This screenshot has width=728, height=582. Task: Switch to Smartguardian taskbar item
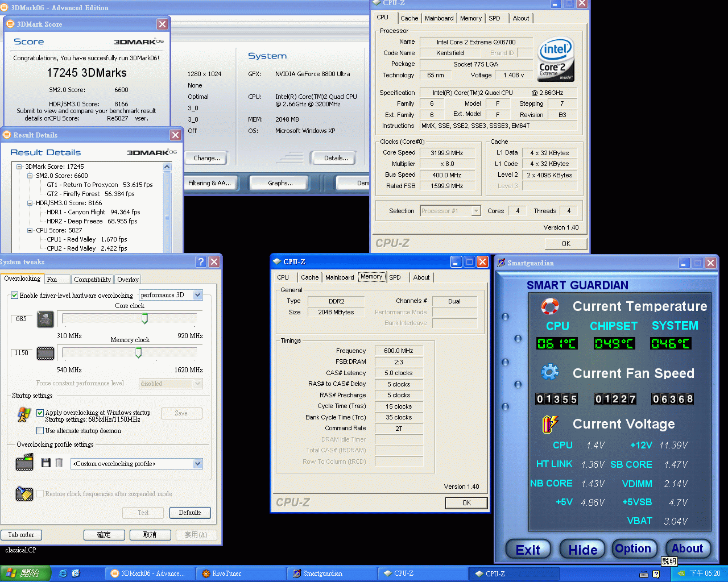click(x=330, y=573)
